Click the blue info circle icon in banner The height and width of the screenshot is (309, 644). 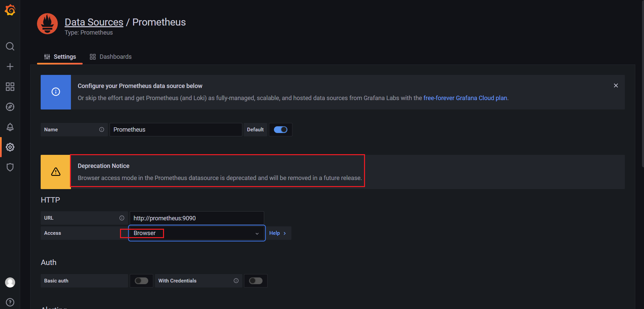coord(56,92)
